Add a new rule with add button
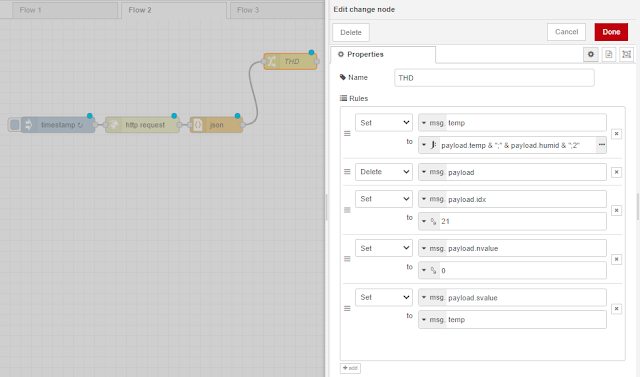 click(350, 368)
